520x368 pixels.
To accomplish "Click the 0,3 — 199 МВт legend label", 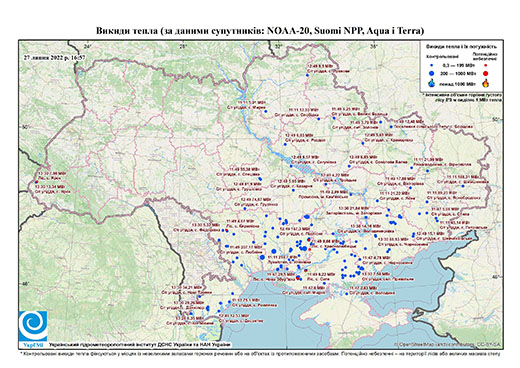I will pyautogui.click(x=458, y=65).
